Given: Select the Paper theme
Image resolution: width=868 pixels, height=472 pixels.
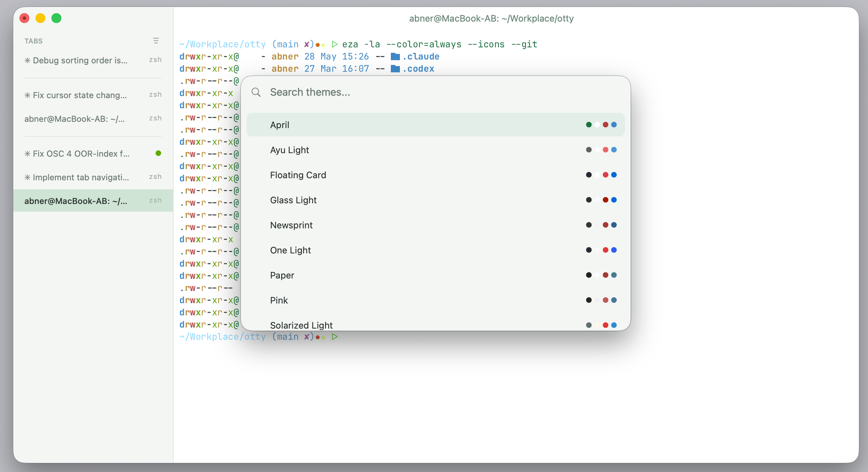Looking at the screenshot, I should coord(436,275).
